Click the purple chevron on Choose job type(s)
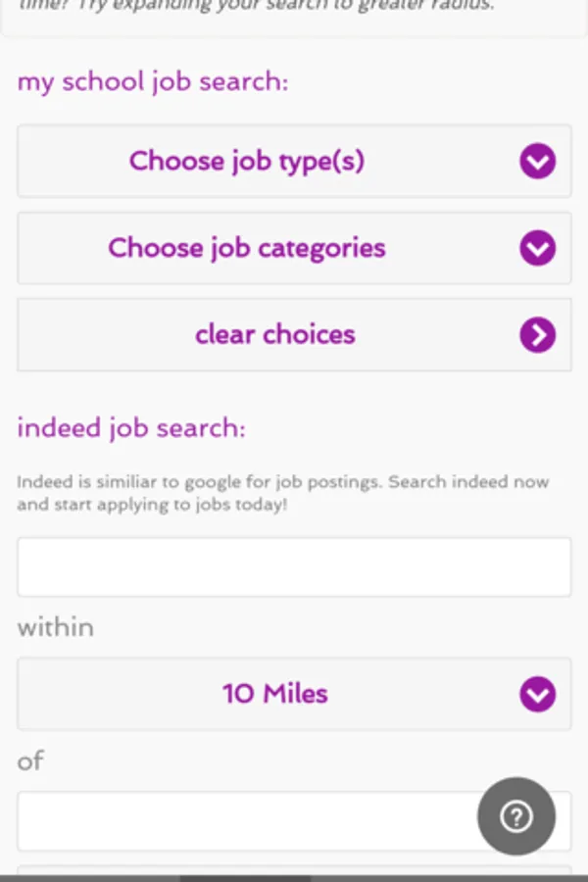The height and width of the screenshot is (882, 588). click(537, 161)
